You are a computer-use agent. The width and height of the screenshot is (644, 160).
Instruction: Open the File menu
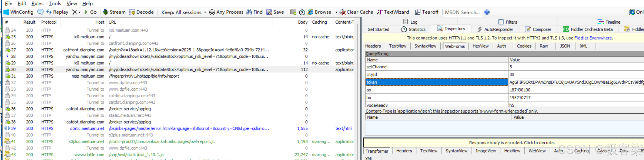pos(8,3)
